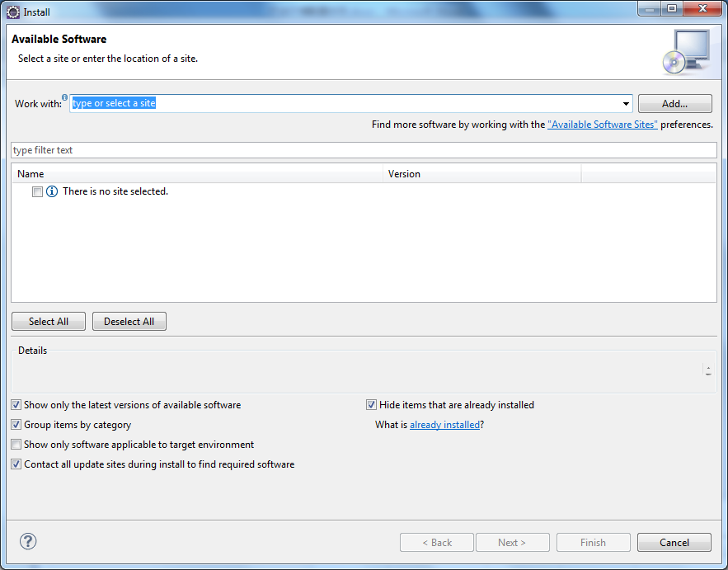
Task: Click the Version column header
Action: tap(482, 174)
